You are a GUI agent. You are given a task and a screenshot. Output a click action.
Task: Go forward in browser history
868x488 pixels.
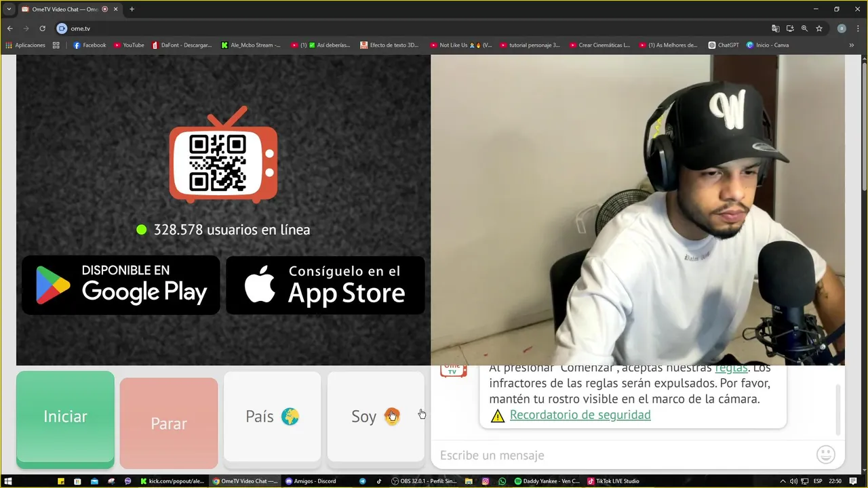coord(26,28)
